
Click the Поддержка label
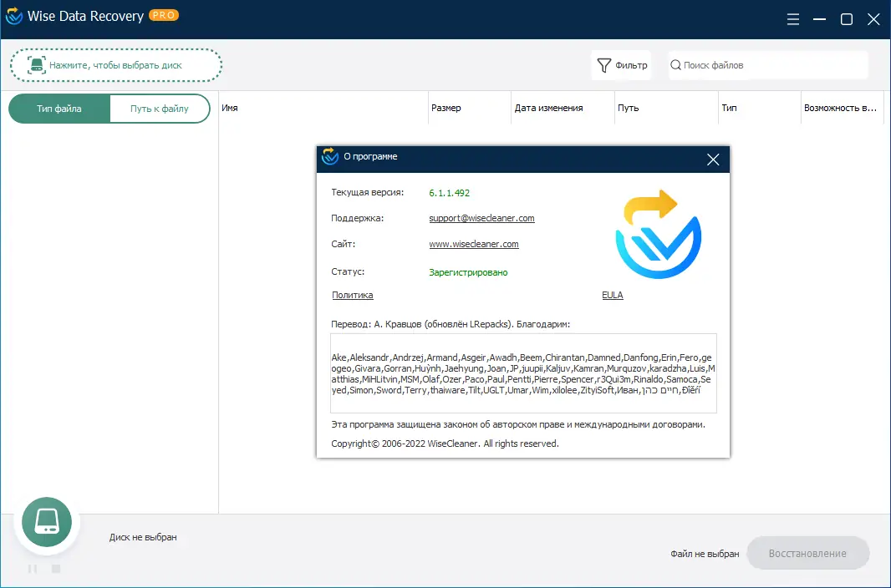tap(358, 218)
